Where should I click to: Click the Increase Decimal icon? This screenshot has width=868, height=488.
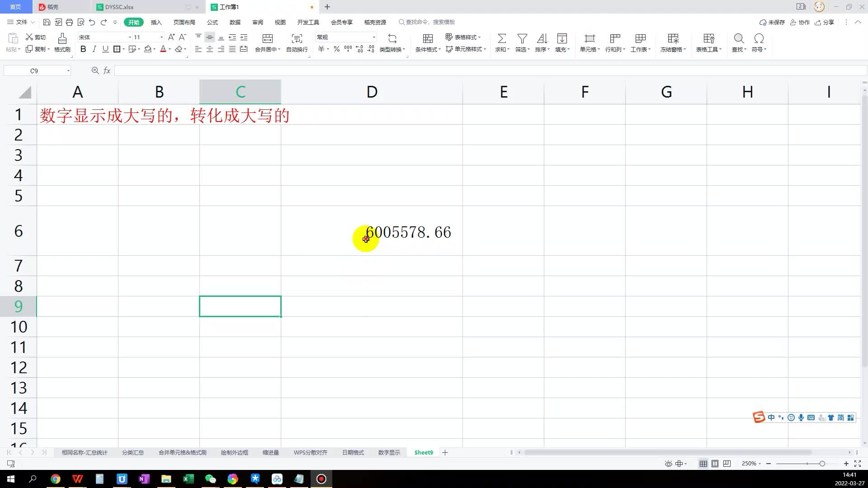[x=359, y=49]
